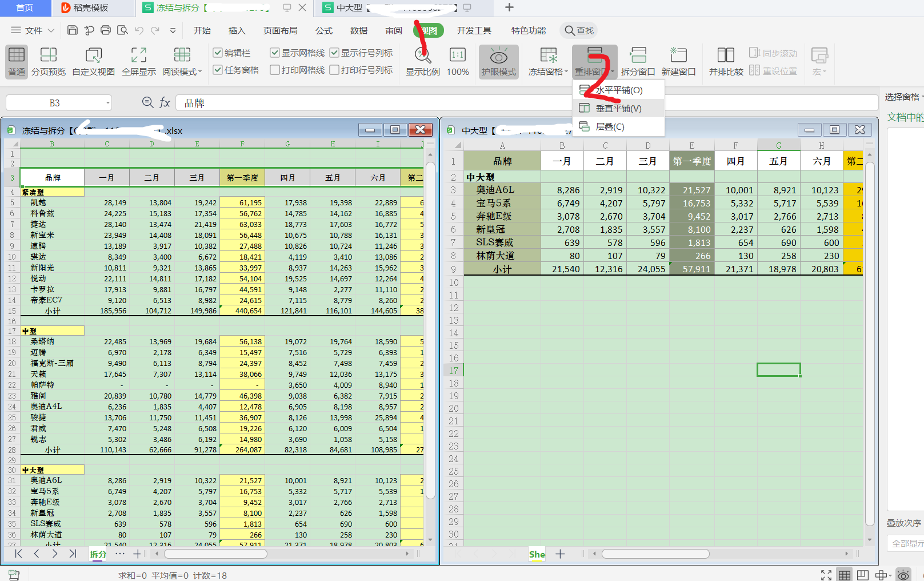This screenshot has height=581, width=924.
Task: Open the 开始 ribbon tab
Action: [202, 30]
